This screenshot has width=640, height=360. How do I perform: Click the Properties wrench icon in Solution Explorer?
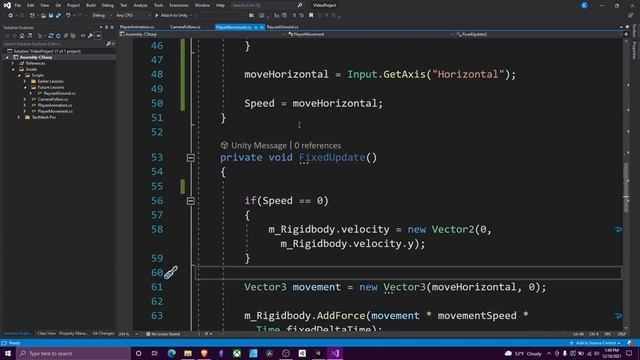coord(91,36)
